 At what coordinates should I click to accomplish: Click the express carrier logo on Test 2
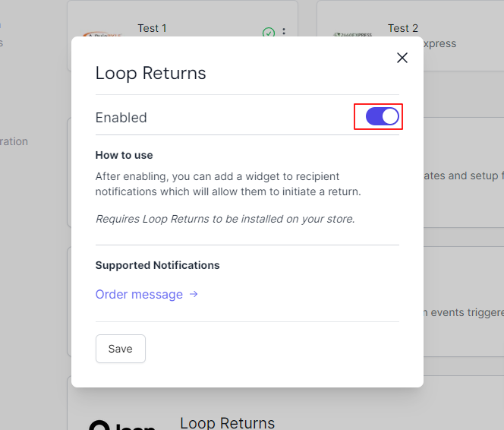pyautogui.click(x=353, y=34)
